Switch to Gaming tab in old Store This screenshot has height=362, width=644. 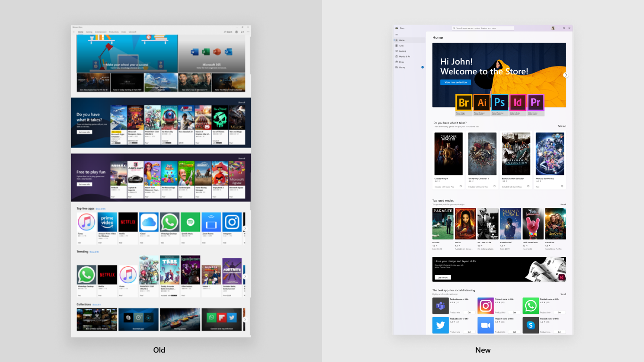89,32
